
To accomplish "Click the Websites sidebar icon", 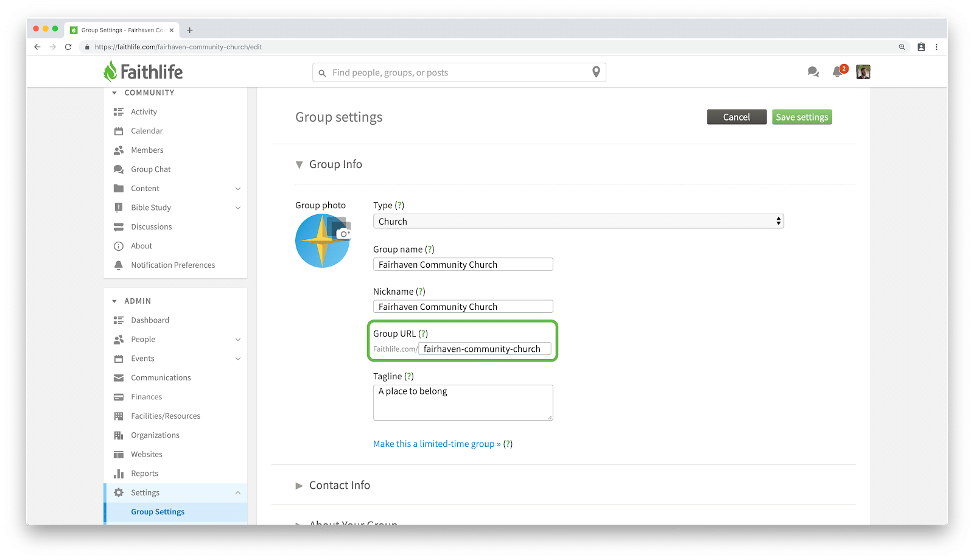I will coord(119,455).
